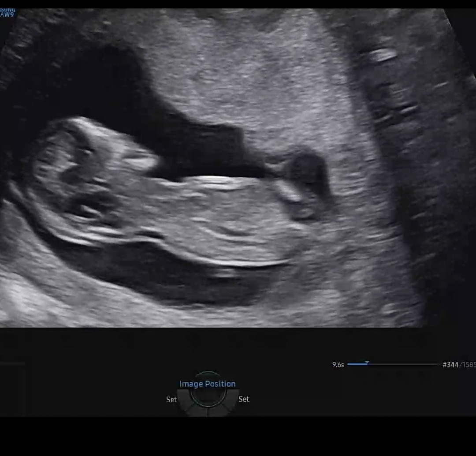The image size is (476, 456).
Task: Click the cine playback position marker
Action: (x=367, y=364)
